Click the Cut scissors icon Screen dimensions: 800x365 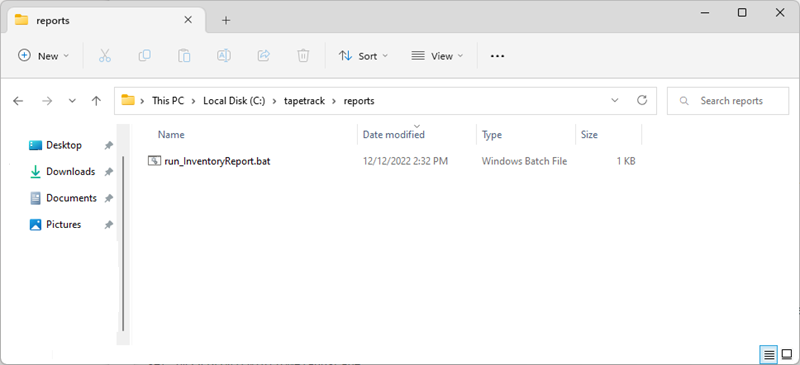105,56
